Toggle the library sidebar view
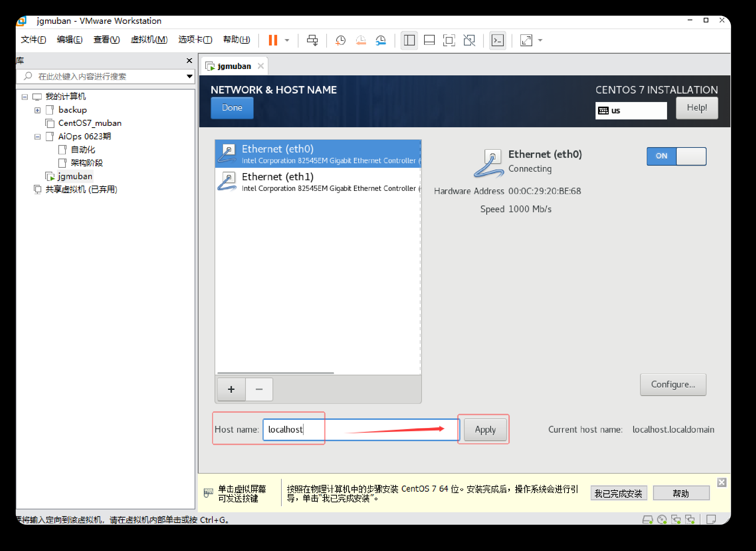The height and width of the screenshot is (551, 756). (x=409, y=40)
